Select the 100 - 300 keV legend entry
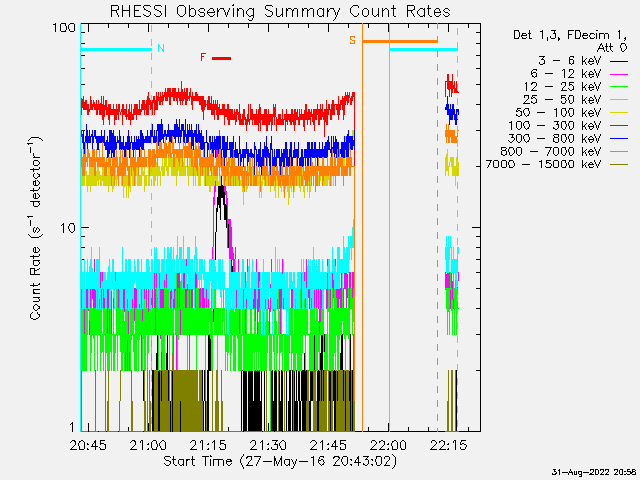Image resolution: width=640 pixels, height=480 pixels. point(568,126)
